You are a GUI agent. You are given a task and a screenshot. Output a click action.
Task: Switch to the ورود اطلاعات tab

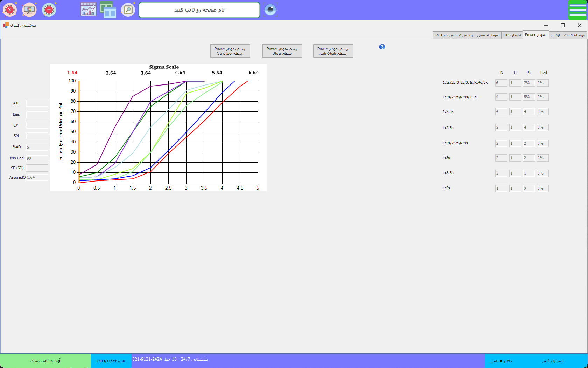click(x=574, y=35)
